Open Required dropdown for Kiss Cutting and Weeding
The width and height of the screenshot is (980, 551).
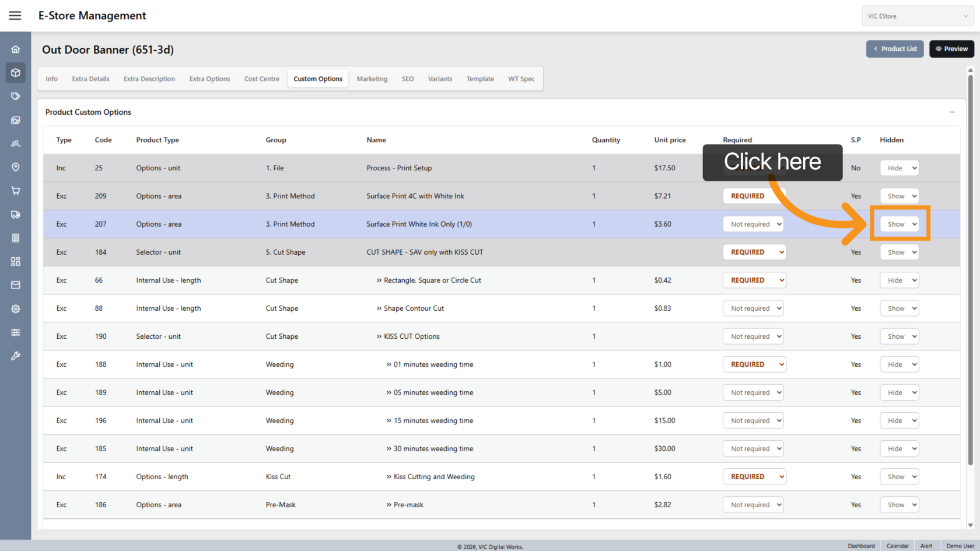(x=754, y=477)
